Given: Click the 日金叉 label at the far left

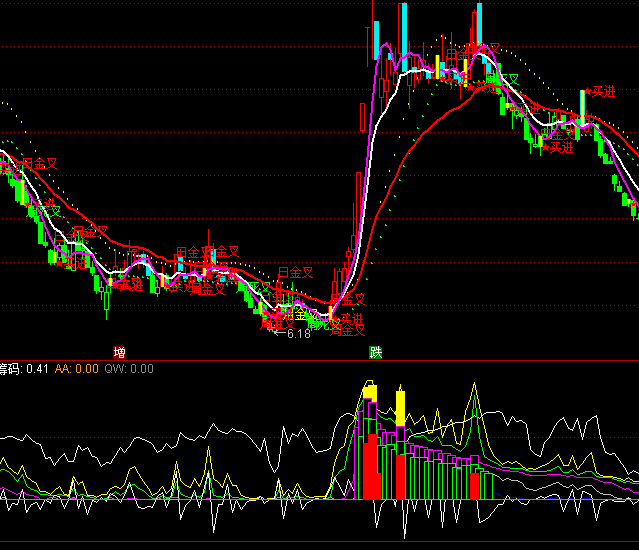Looking at the screenshot, I should tap(40, 163).
